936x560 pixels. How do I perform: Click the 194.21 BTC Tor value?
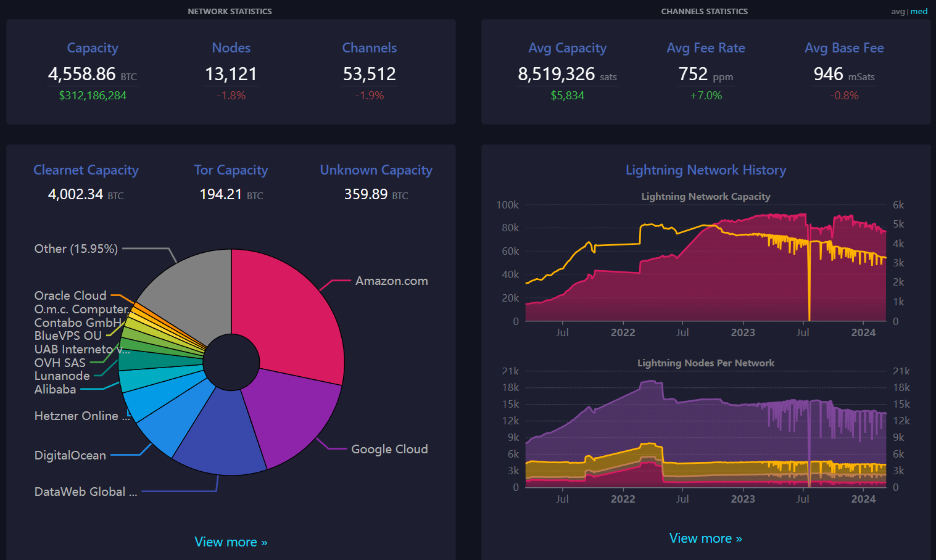pos(231,194)
